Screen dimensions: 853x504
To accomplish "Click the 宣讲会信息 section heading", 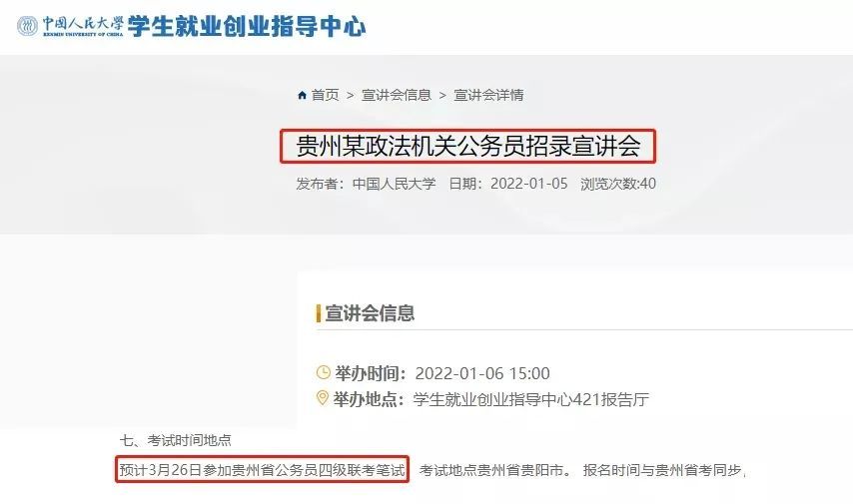I will (370, 313).
